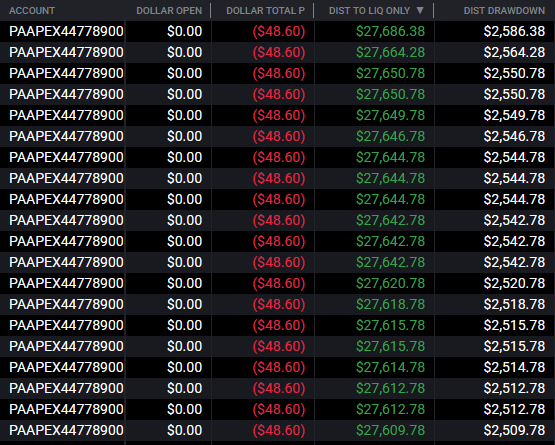Screen dimensions: 555x445
Task: Select the ($48.60) loss in the $27,618.78 row
Action: 279,304
